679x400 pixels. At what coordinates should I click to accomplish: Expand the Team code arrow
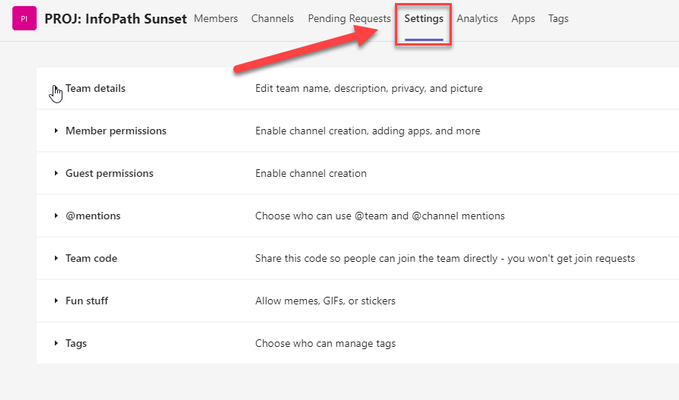tap(56, 258)
